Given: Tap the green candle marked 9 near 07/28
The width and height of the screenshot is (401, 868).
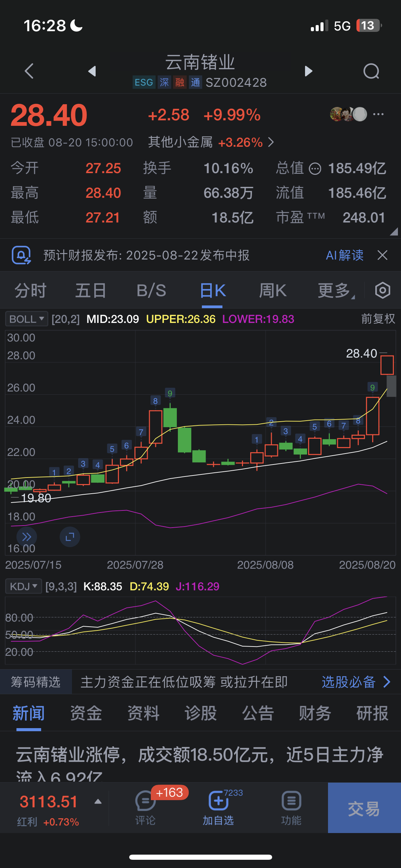Looking at the screenshot, I should [x=170, y=418].
